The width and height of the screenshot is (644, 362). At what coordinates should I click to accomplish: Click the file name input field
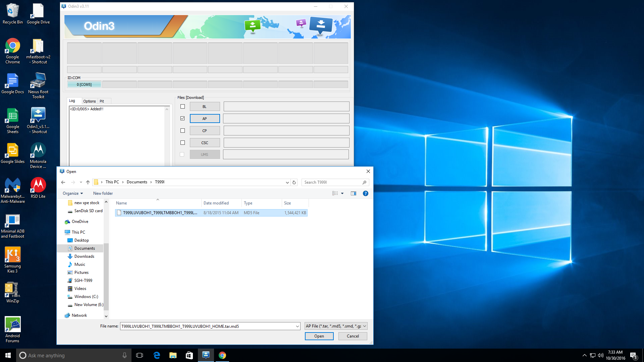[x=210, y=326]
